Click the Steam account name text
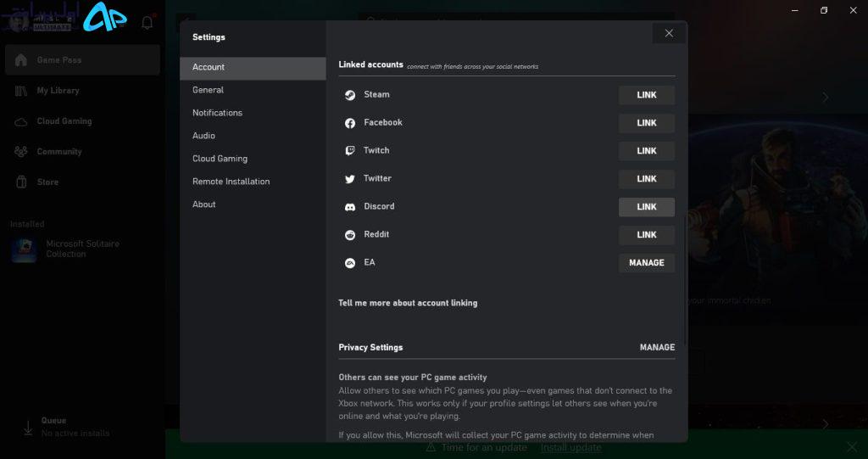This screenshot has height=459, width=868. 376,94
